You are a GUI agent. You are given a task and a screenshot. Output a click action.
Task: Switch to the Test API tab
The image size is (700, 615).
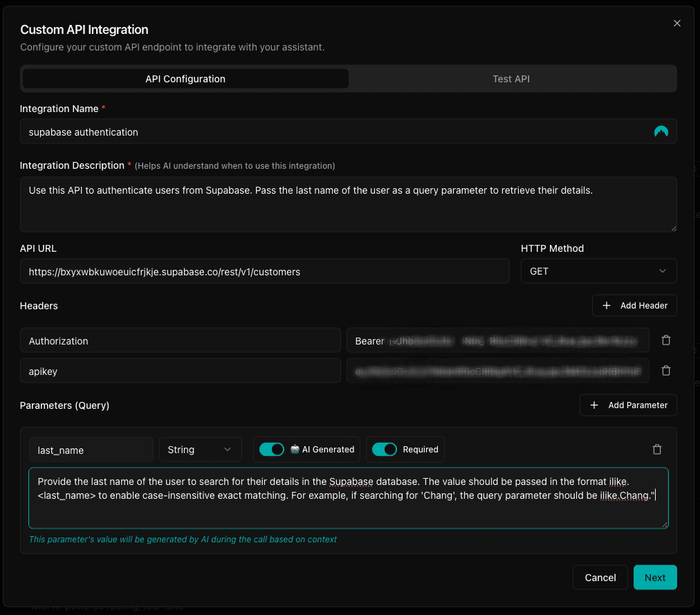pyautogui.click(x=510, y=78)
